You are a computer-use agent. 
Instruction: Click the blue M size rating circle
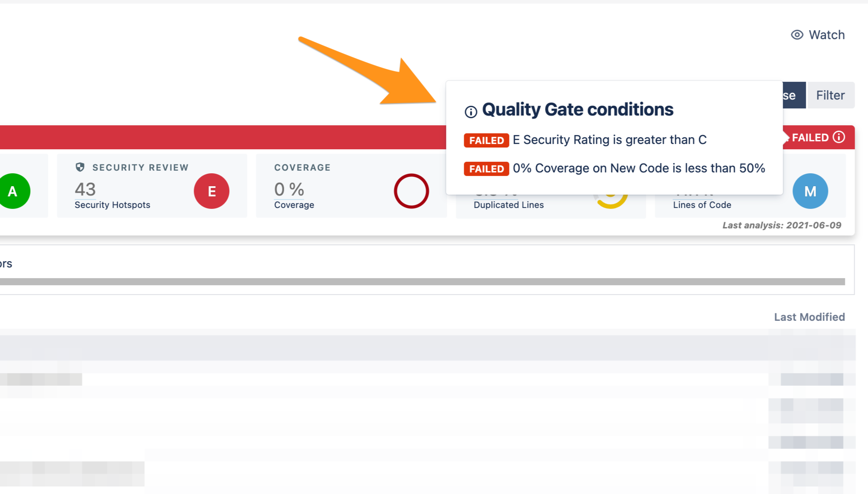click(810, 191)
